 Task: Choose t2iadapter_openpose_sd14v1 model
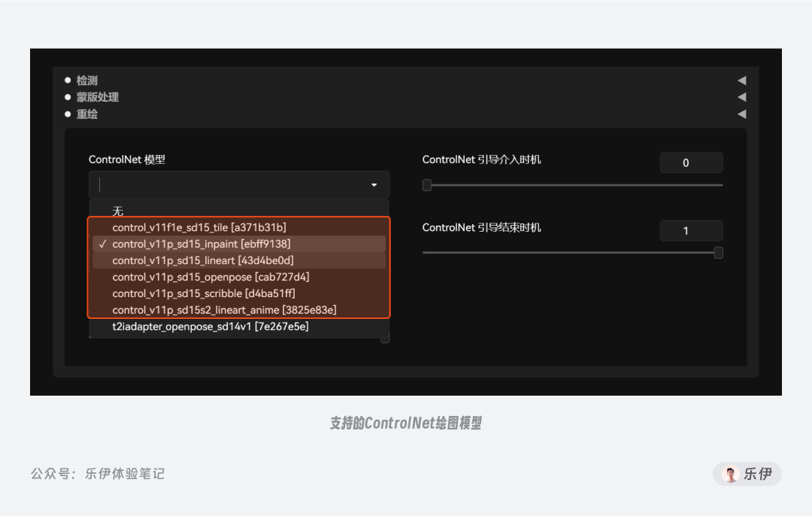[x=239, y=326]
